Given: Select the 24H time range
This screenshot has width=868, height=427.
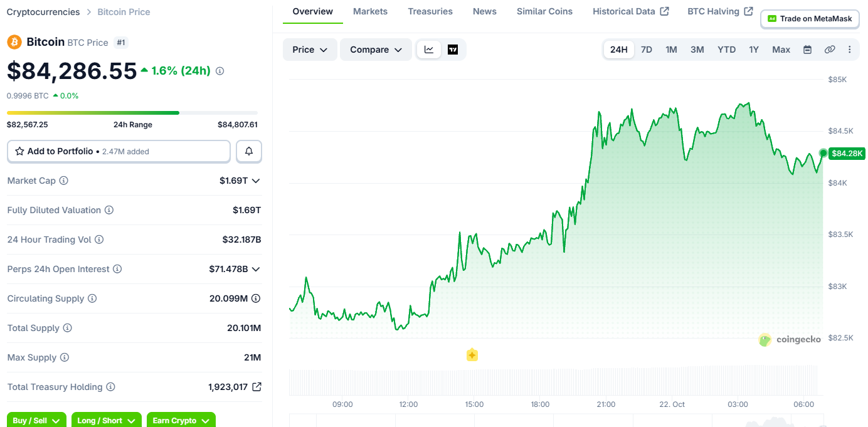Looking at the screenshot, I should coord(619,50).
